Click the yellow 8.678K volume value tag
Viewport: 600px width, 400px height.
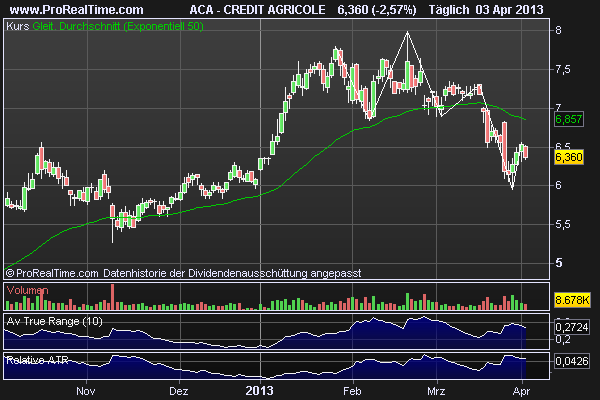pos(572,300)
